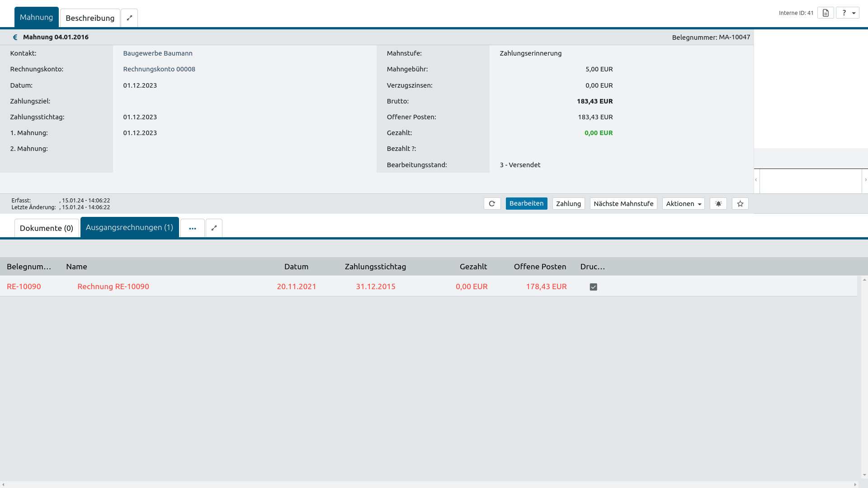
Task: Click the document icon near Interne ID
Action: tap(826, 13)
